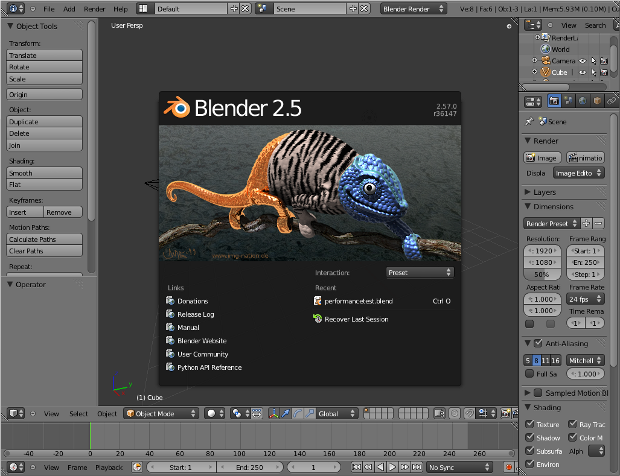Open the Mitchell filter dropdown
The image size is (620, 476).
coord(585,360)
